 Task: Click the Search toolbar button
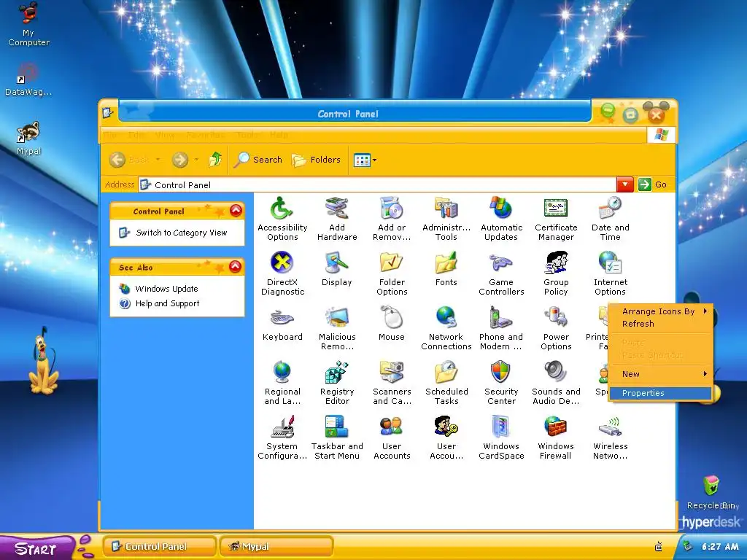pyautogui.click(x=258, y=160)
